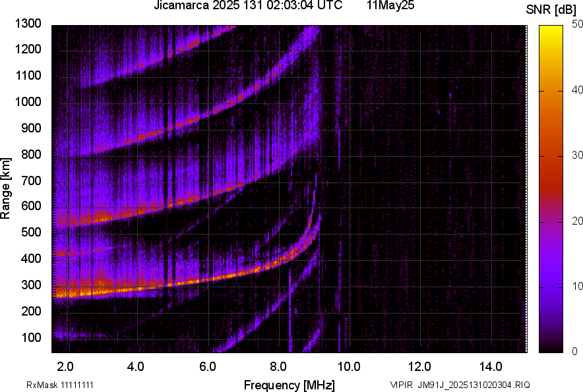
Task: Click the plot title 'Jicamarca 2025 131 02:03:04 UTC'
Action: pyautogui.click(x=248, y=5)
